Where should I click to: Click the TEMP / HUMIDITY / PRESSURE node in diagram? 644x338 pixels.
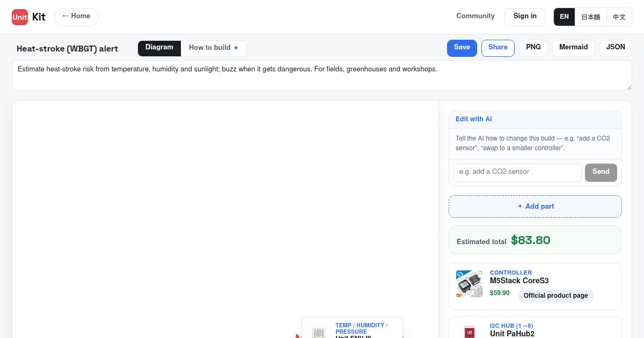tap(352, 328)
